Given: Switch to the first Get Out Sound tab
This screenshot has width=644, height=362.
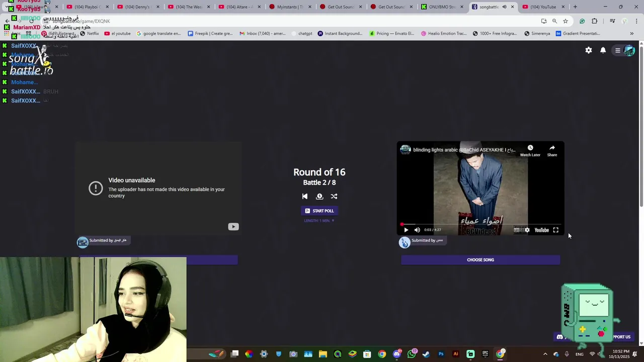Looking at the screenshot, I should (x=337, y=7).
